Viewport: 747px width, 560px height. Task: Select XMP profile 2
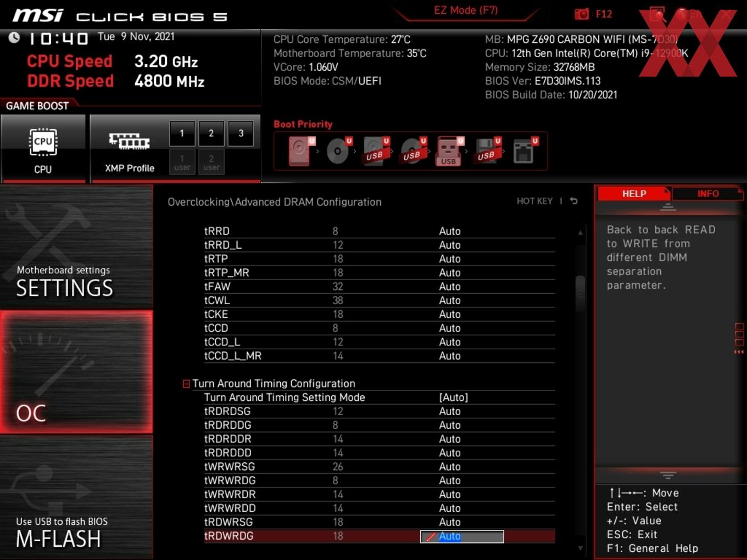(x=211, y=133)
